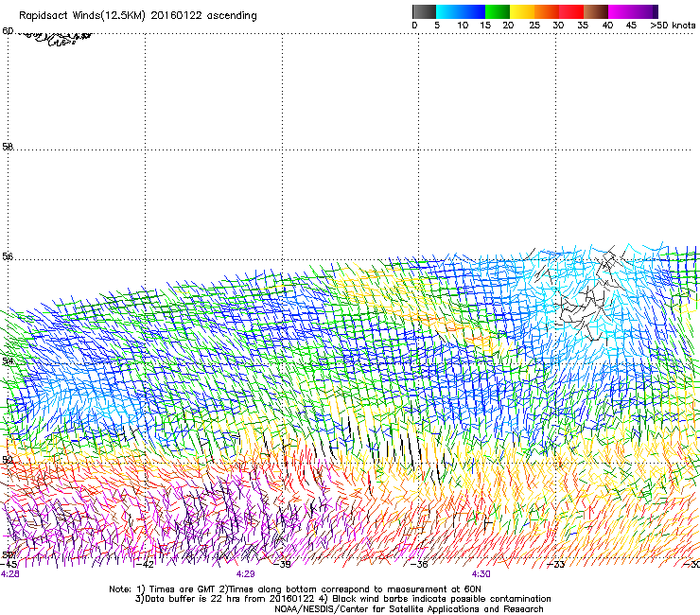Click the word ascending in the title
The height and width of the screenshot is (615, 700).
point(232,16)
